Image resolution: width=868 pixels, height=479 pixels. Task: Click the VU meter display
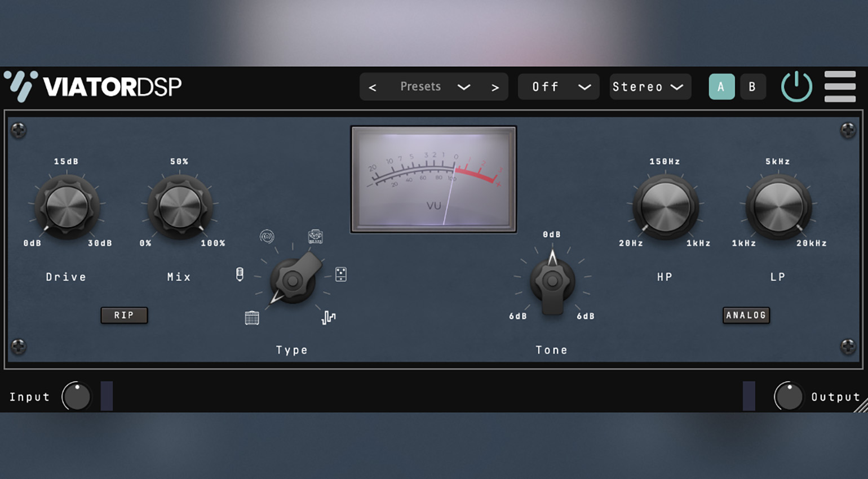[433, 179]
